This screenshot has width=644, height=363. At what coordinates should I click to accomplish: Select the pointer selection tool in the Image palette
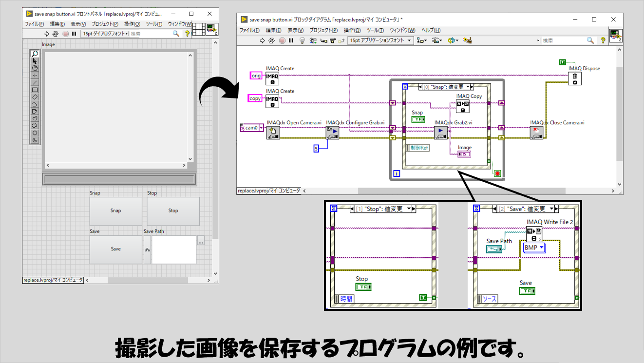click(x=35, y=61)
